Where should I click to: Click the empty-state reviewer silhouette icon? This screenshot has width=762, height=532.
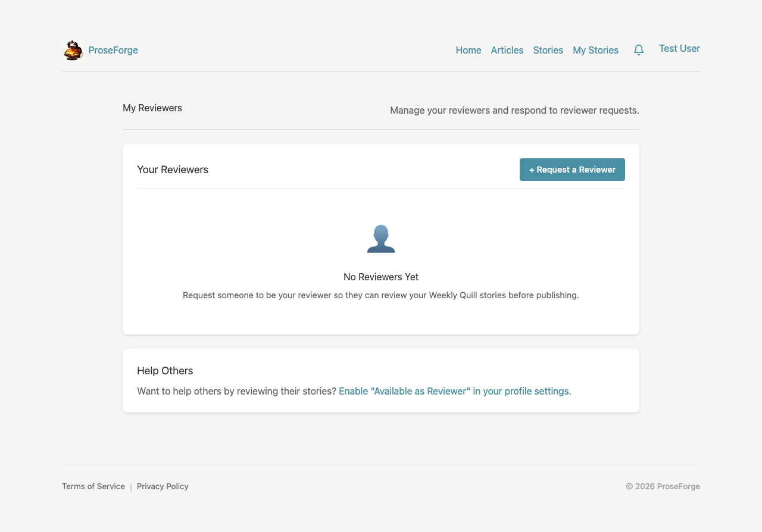[381, 239]
